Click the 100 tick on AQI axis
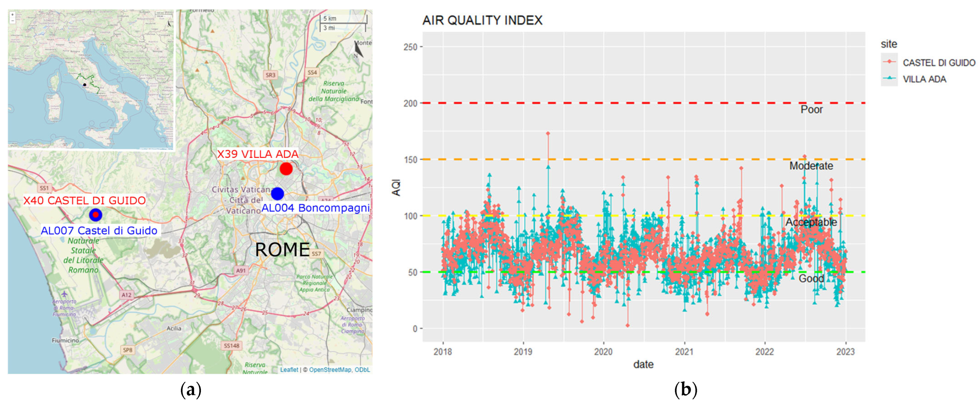The height and width of the screenshot is (406, 980). (411, 216)
